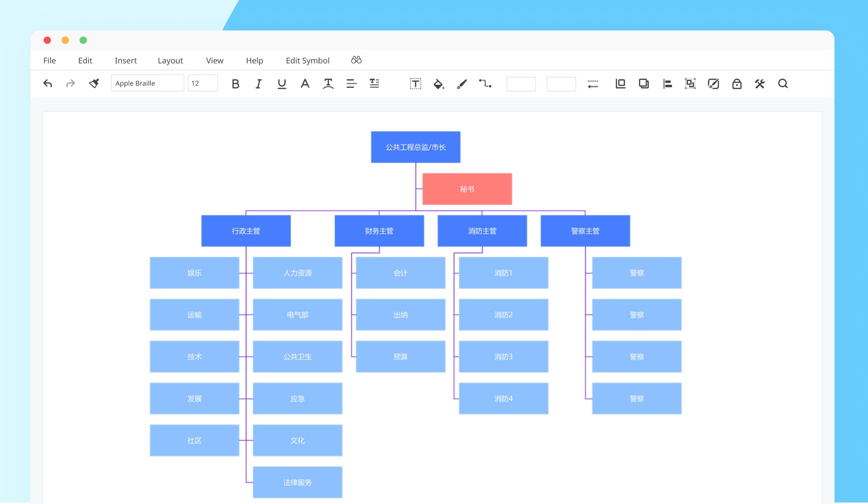Viewport: 868px width, 504px height.
Task: Toggle bold formatting
Action: tap(236, 84)
